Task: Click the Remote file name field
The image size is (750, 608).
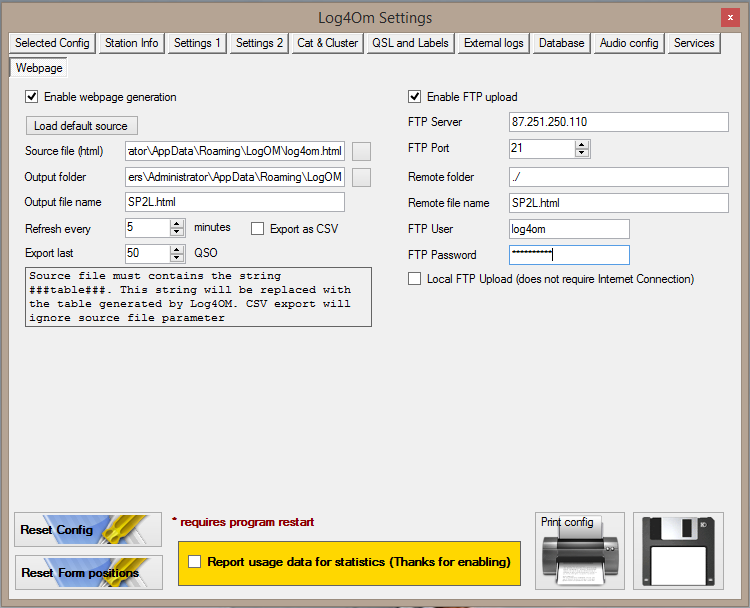Action: (x=619, y=203)
